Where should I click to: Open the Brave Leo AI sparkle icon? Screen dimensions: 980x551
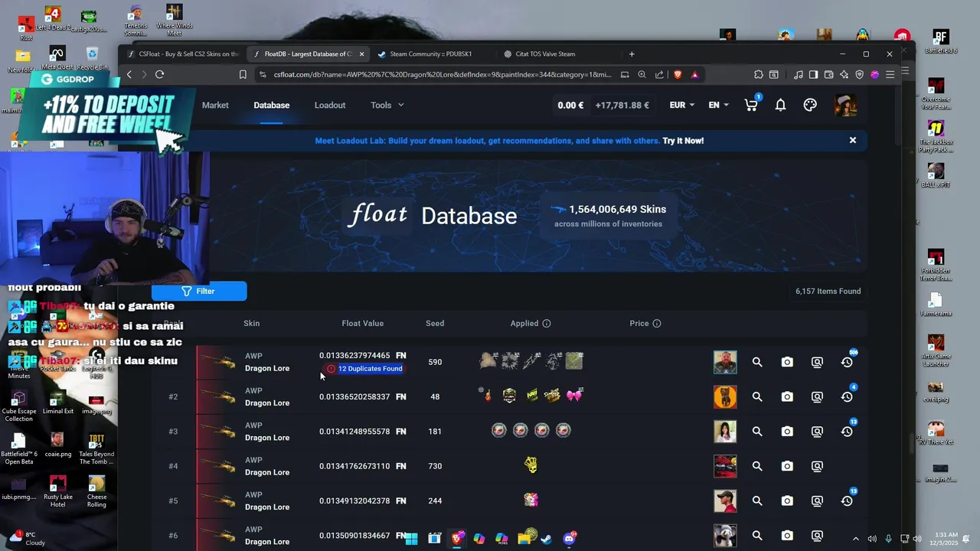[844, 74]
